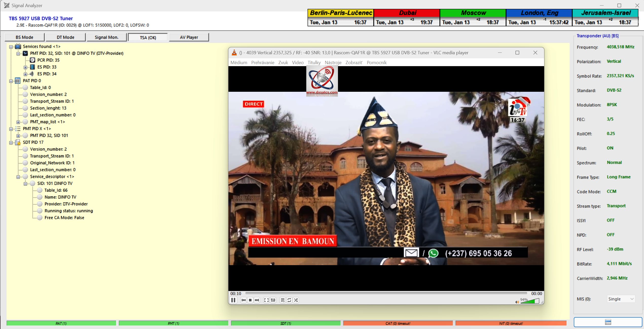Toggle VLC random shuffle mode
This screenshot has width=644, height=329.
click(296, 300)
